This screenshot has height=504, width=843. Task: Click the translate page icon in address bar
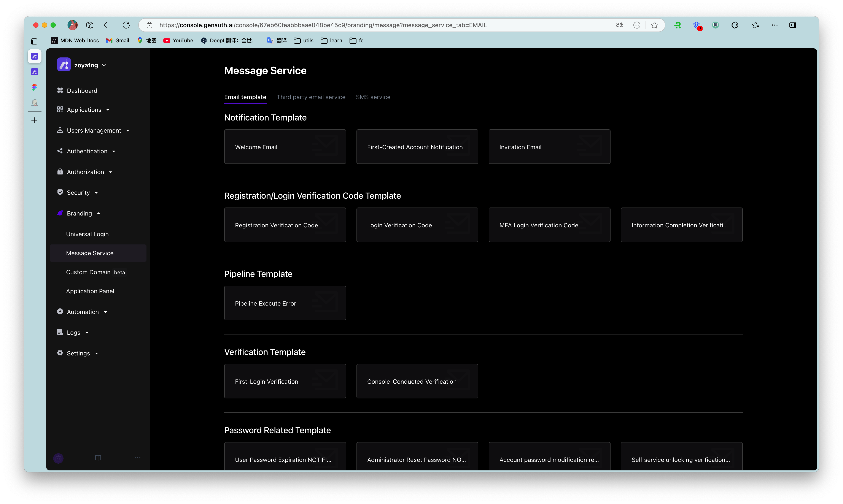(619, 25)
